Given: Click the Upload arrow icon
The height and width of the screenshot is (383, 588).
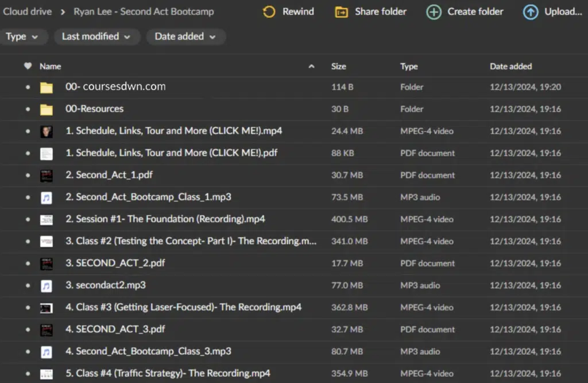Looking at the screenshot, I should tap(530, 12).
